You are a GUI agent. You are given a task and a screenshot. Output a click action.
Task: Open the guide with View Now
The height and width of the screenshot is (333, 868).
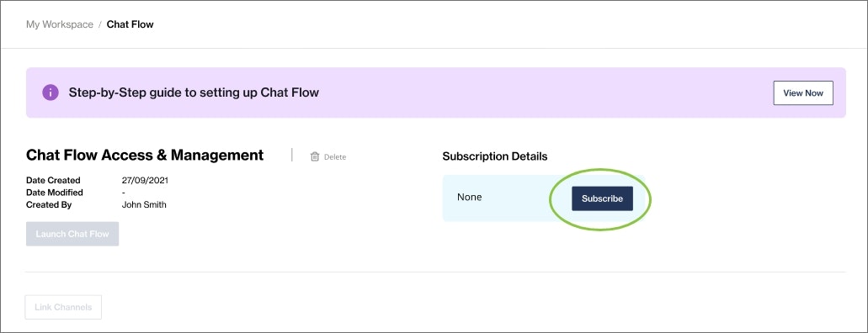click(803, 93)
